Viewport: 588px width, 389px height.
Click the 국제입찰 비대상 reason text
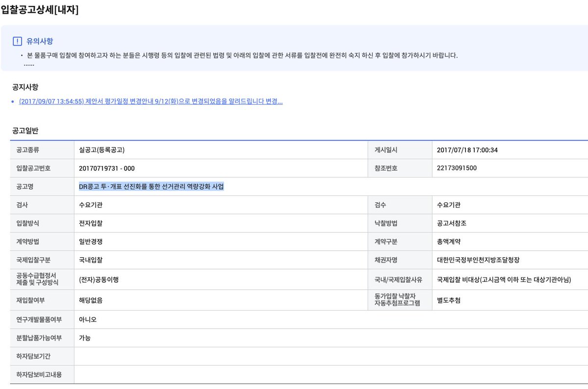504,280
